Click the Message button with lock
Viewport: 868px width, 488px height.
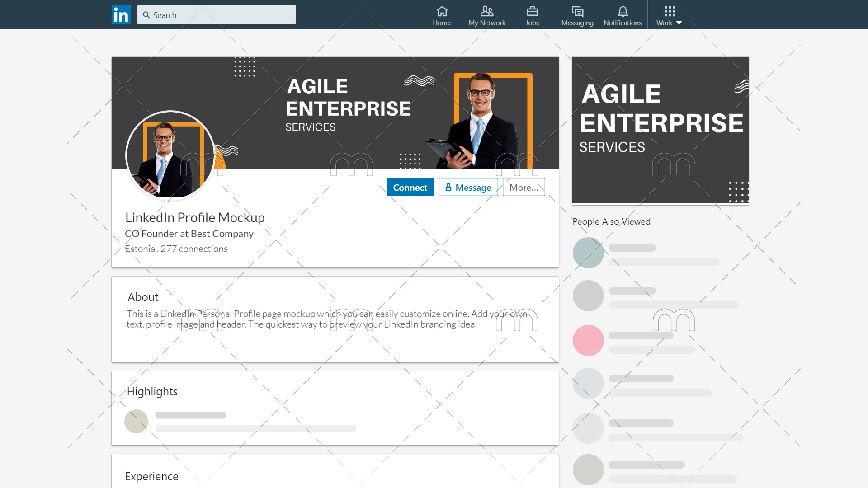tap(468, 187)
